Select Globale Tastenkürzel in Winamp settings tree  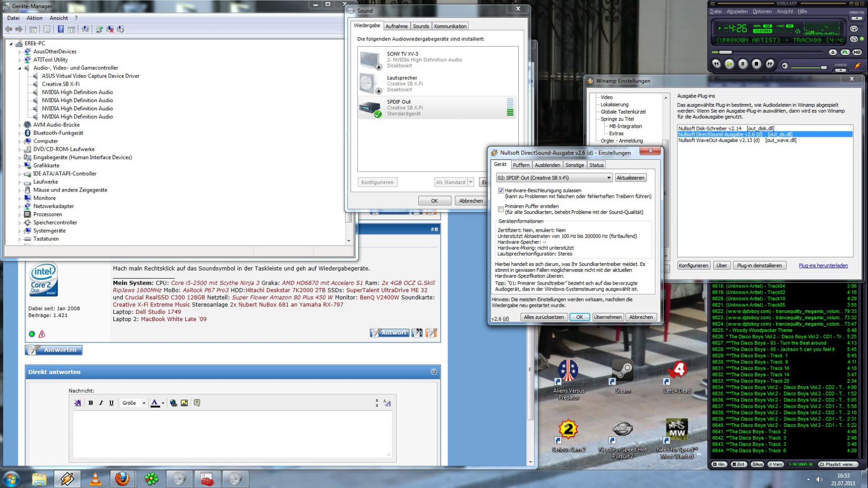pos(623,112)
